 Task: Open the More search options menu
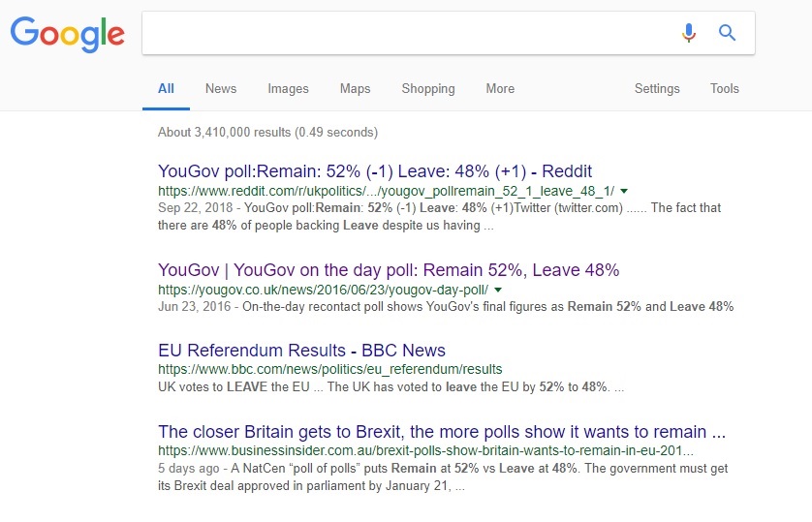[x=500, y=88]
